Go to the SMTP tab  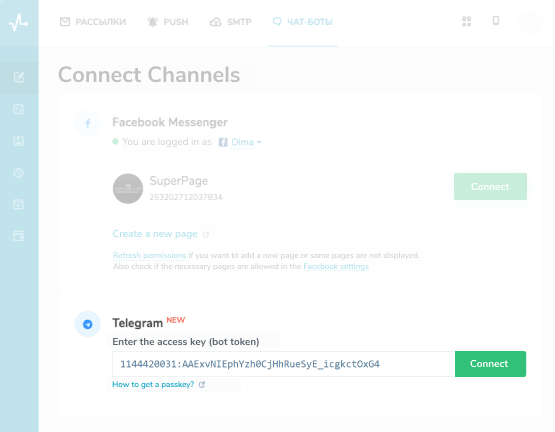click(230, 22)
